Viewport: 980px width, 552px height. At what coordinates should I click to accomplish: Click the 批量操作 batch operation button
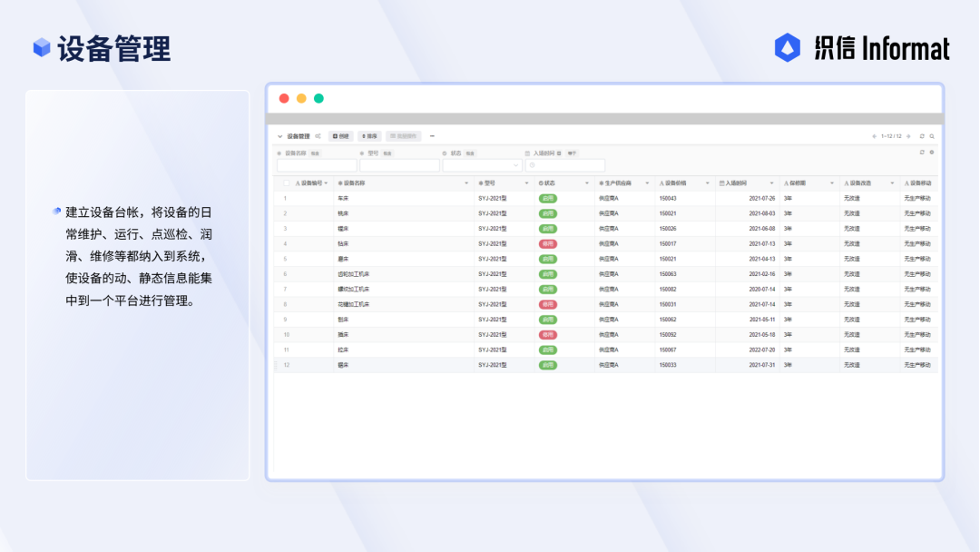pyautogui.click(x=403, y=136)
